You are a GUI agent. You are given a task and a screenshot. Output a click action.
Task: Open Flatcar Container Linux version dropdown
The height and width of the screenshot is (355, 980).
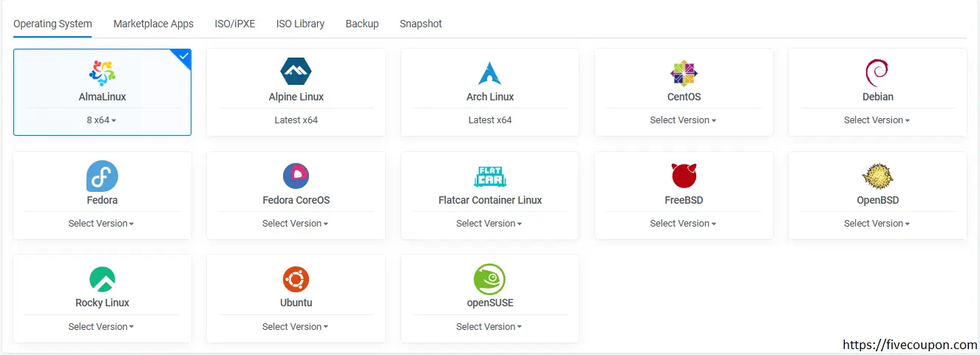(490, 223)
